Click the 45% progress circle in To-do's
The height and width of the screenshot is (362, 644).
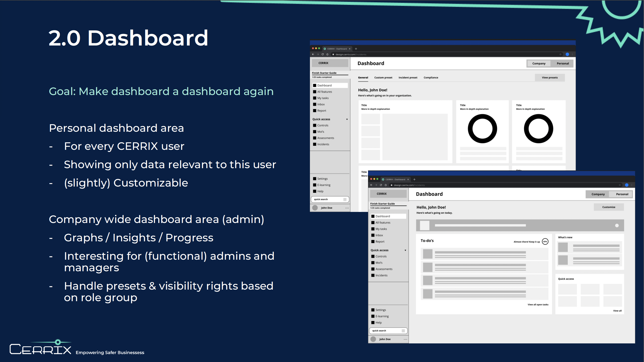point(545,242)
